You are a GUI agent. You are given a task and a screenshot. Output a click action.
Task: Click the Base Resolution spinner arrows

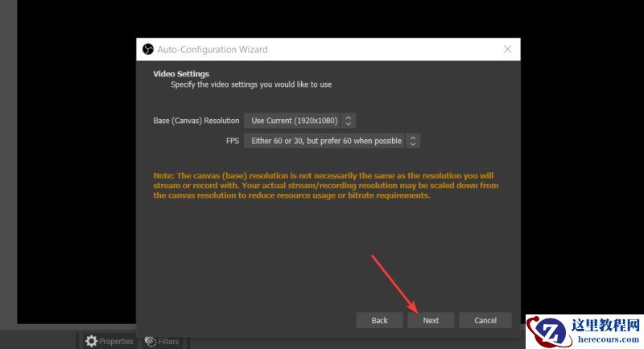[x=349, y=121]
